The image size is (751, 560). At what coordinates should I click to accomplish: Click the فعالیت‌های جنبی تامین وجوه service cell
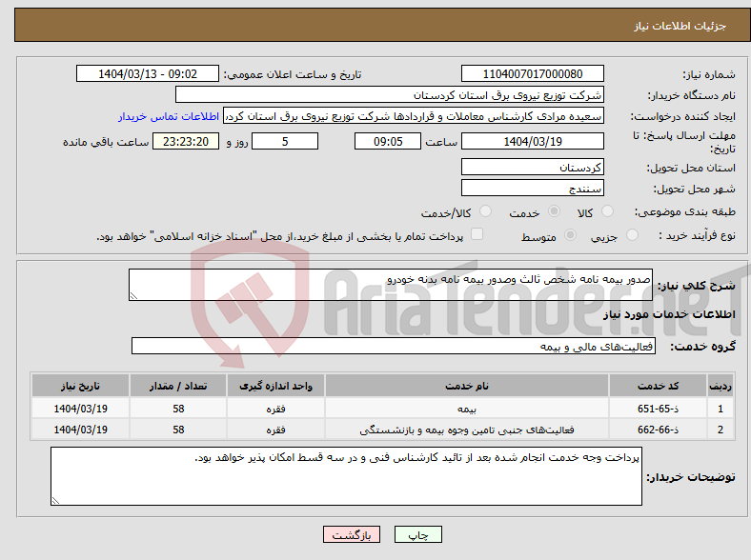pos(467,430)
